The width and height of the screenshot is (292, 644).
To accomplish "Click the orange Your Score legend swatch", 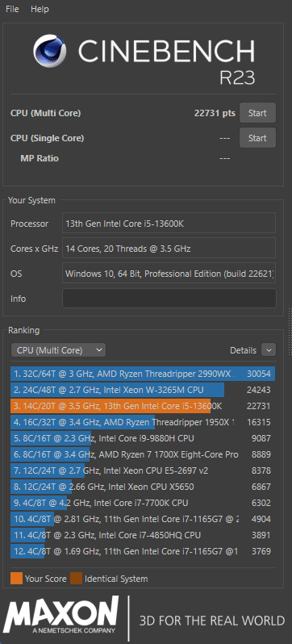I will pyautogui.click(x=16, y=579).
